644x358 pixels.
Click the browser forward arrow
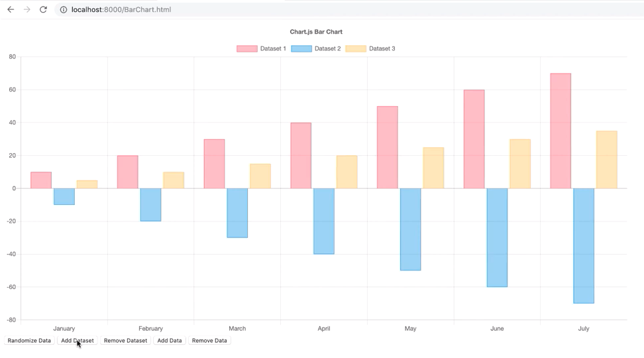coord(27,10)
